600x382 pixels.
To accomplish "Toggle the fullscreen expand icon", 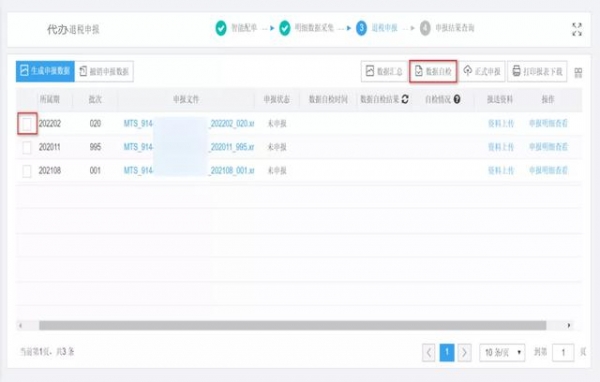I will click(x=577, y=29).
